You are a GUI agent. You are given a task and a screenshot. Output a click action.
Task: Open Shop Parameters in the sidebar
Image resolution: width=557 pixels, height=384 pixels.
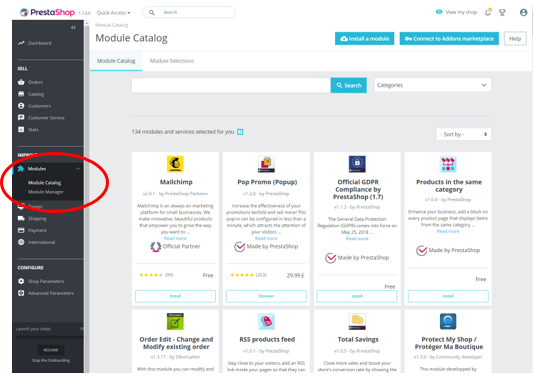46,281
